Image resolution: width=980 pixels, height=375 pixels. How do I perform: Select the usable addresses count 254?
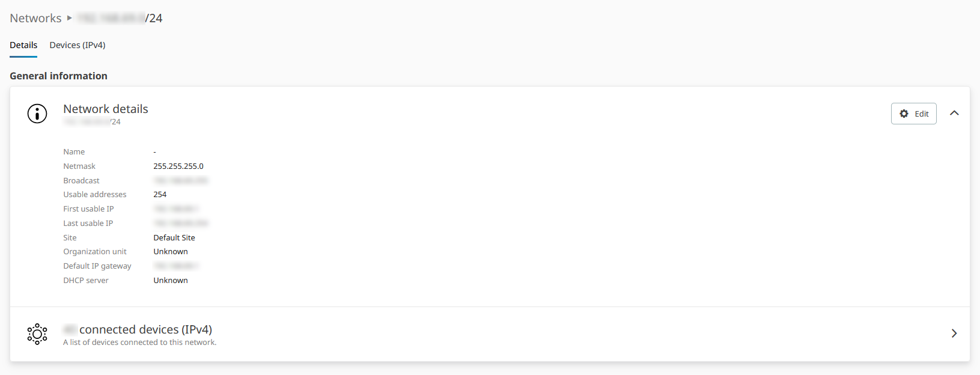[x=160, y=194]
